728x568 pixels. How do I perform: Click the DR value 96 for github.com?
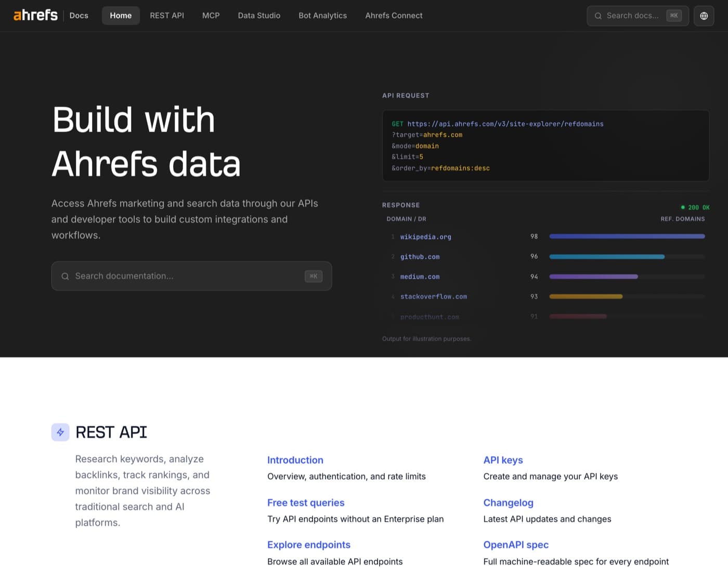(534, 257)
